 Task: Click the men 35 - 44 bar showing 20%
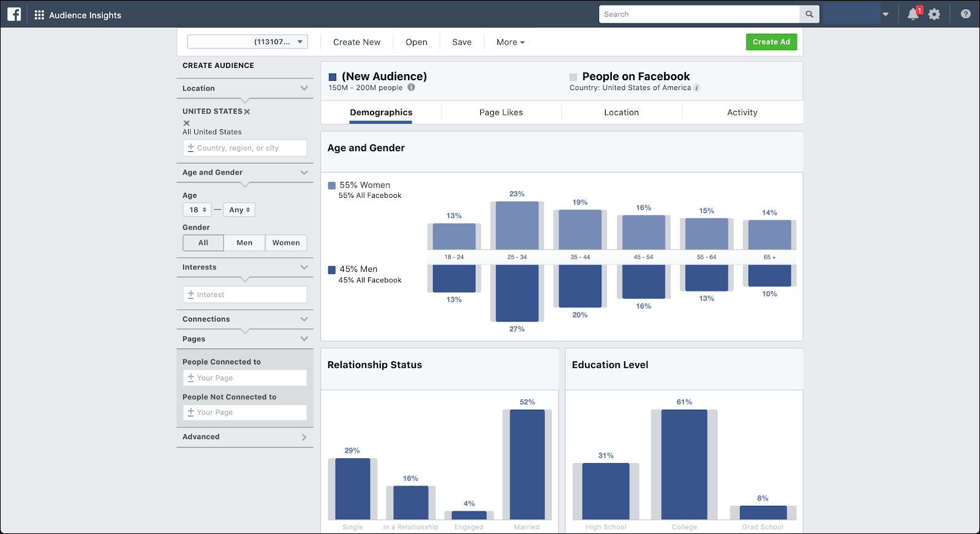580,286
